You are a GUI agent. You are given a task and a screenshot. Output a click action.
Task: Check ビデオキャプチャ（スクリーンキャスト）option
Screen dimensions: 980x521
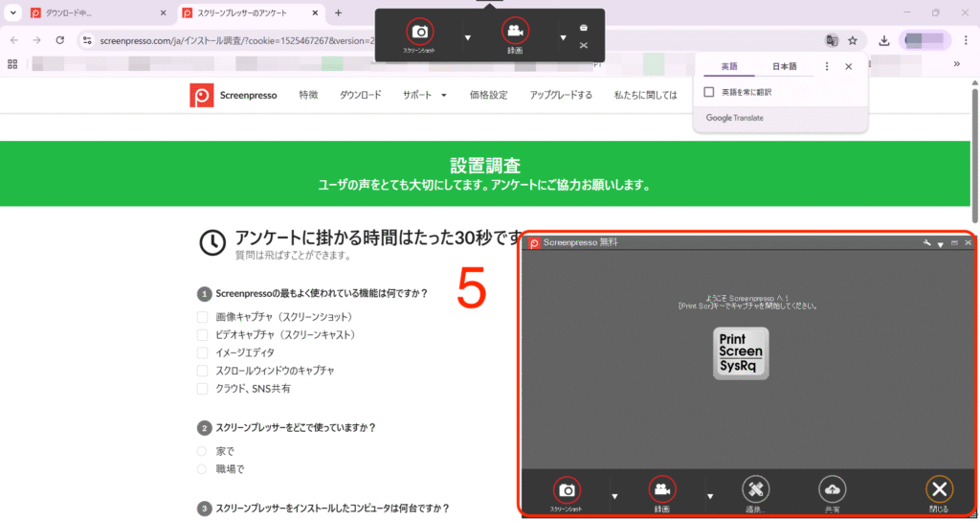pyautogui.click(x=203, y=334)
